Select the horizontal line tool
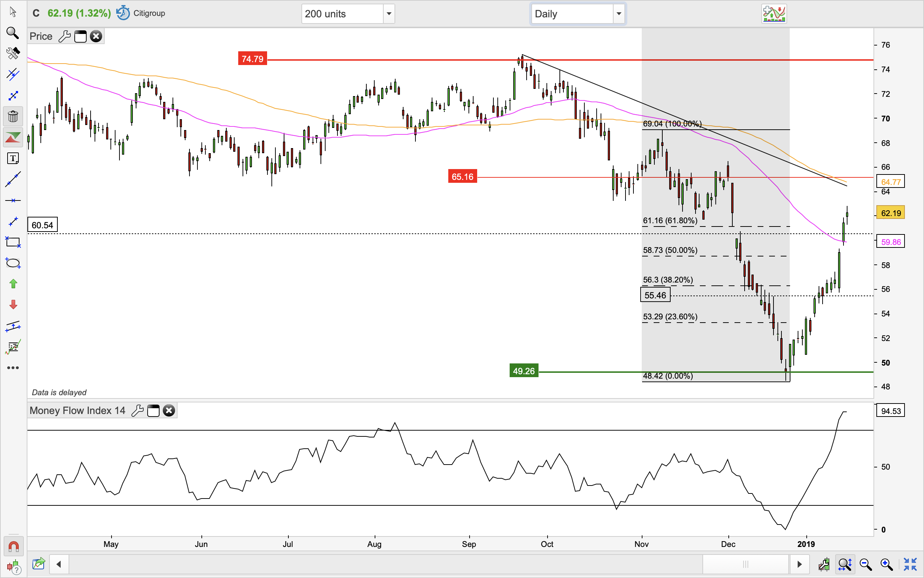The width and height of the screenshot is (924, 578). [13, 200]
